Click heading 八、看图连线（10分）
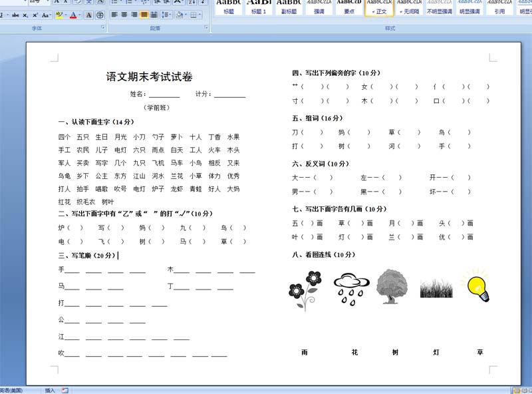This screenshot has width=532, height=394. (323, 254)
